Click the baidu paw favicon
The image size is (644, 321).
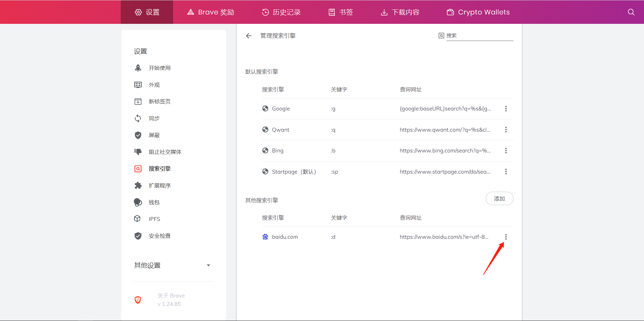[265, 237]
